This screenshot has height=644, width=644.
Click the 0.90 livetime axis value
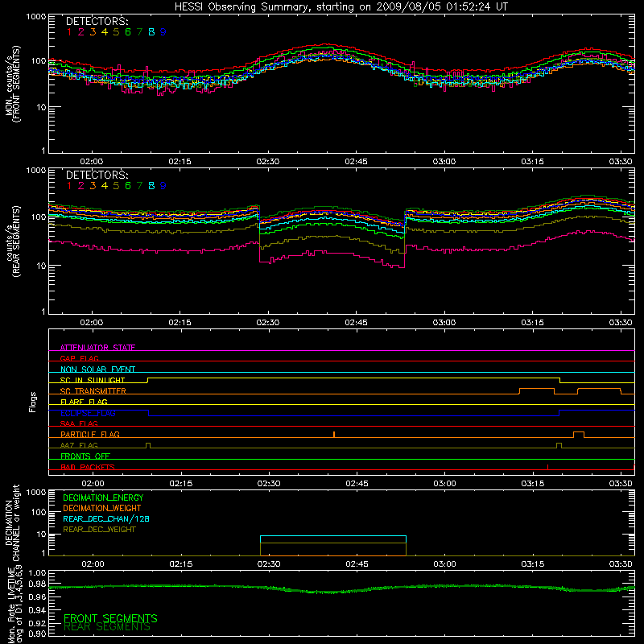coord(37,634)
